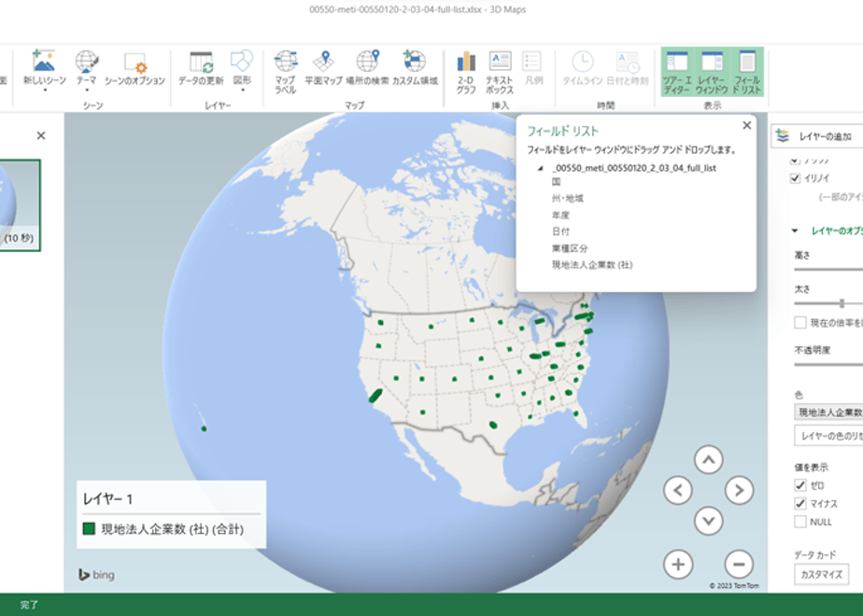This screenshot has height=616, width=863.
Task: Check the NULL checkbox
Action: coord(800,522)
